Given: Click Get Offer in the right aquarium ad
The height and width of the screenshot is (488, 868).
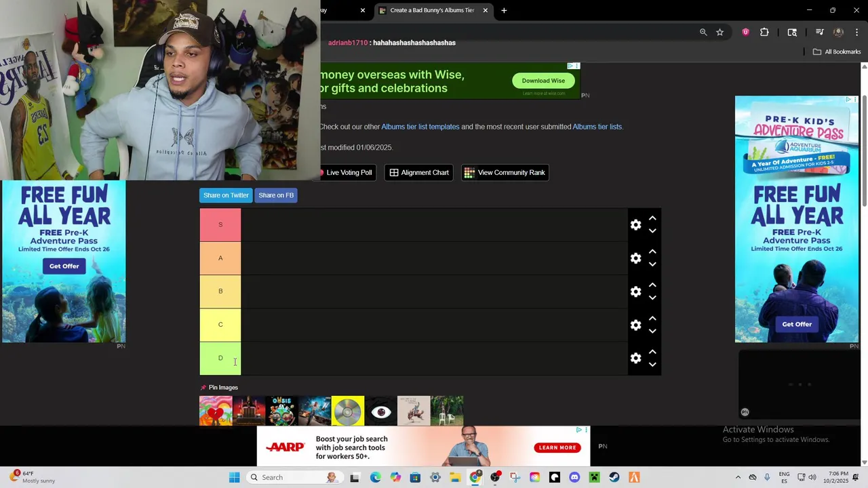Looking at the screenshot, I should (797, 324).
